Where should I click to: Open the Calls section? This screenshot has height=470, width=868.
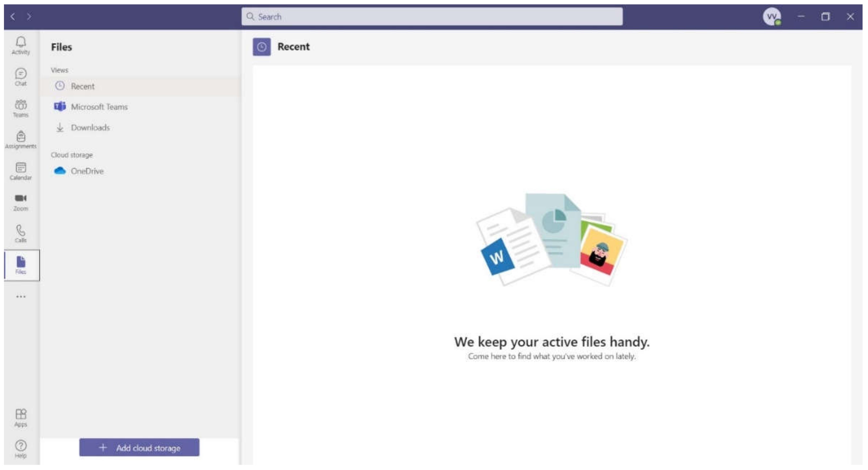pyautogui.click(x=21, y=233)
